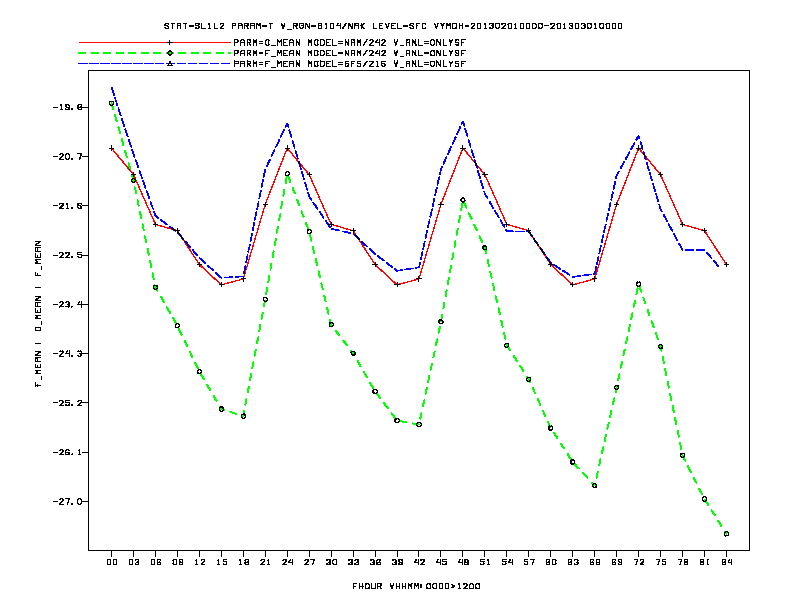This screenshot has height=612, width=792.
Task: Click the diamond marker on the green legend line
Action: coord(170,53)
